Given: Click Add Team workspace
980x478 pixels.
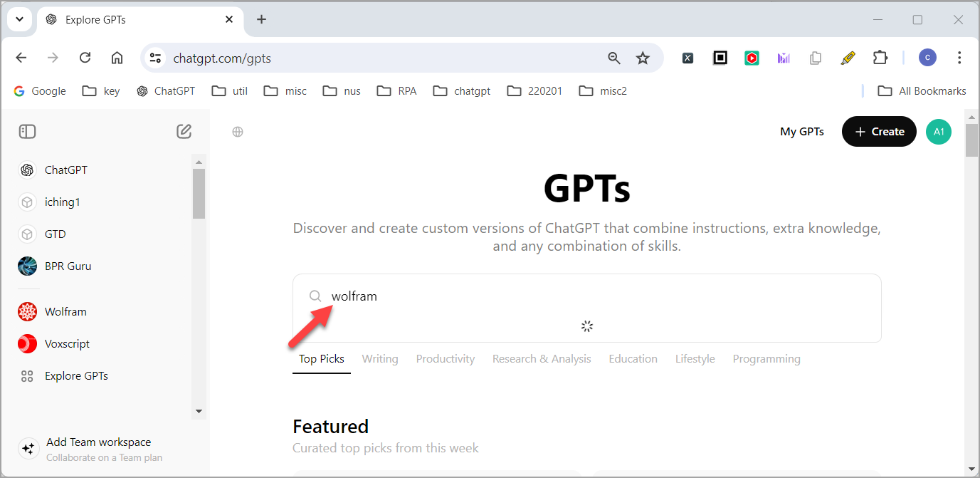Looking at the screenshot, I should coord(100,449).
